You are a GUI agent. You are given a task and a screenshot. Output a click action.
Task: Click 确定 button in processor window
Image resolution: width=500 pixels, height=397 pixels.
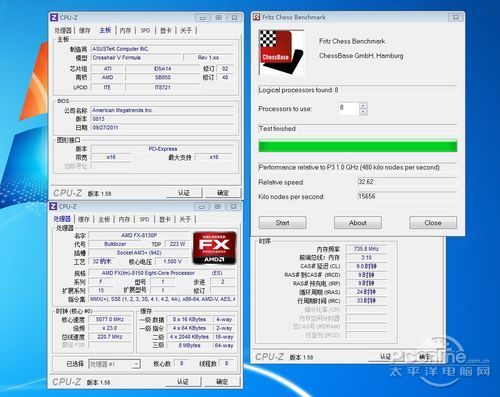[x=222, y=382]
